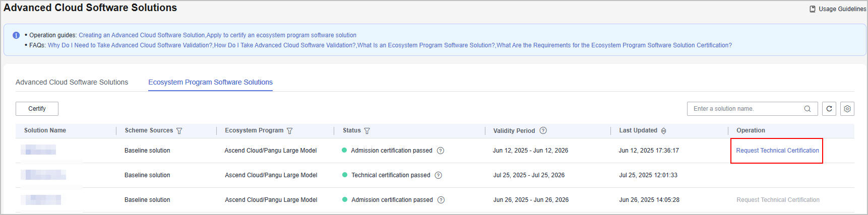868x215 pixels.
Task: Open the table column settings gear
Action: [847, 109]
